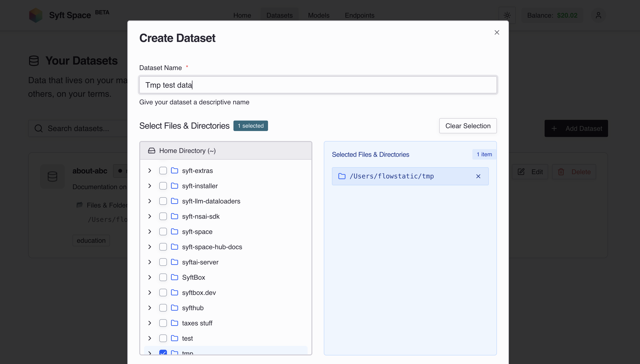
Task: Expand the syft-space folder
Action: [x=150, y=232]
